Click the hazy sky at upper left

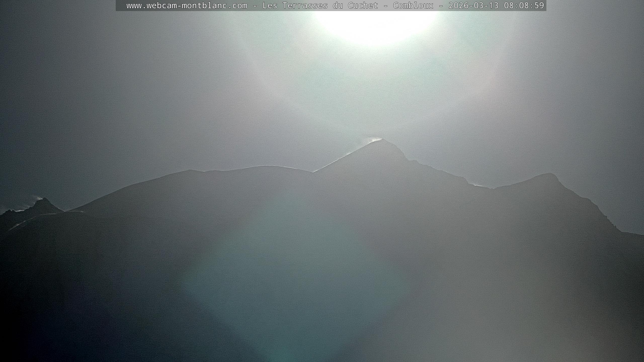[x=75, y=63]
